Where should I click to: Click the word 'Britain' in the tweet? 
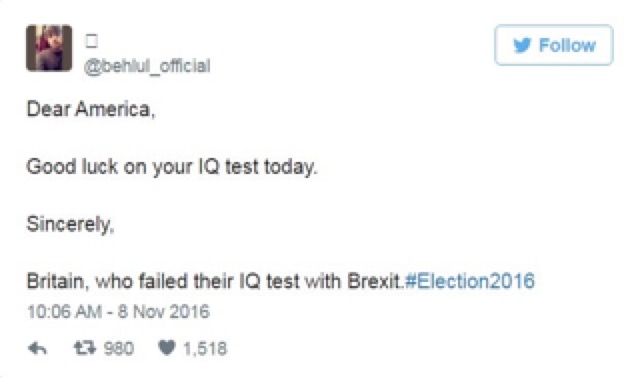click(55, 281)
